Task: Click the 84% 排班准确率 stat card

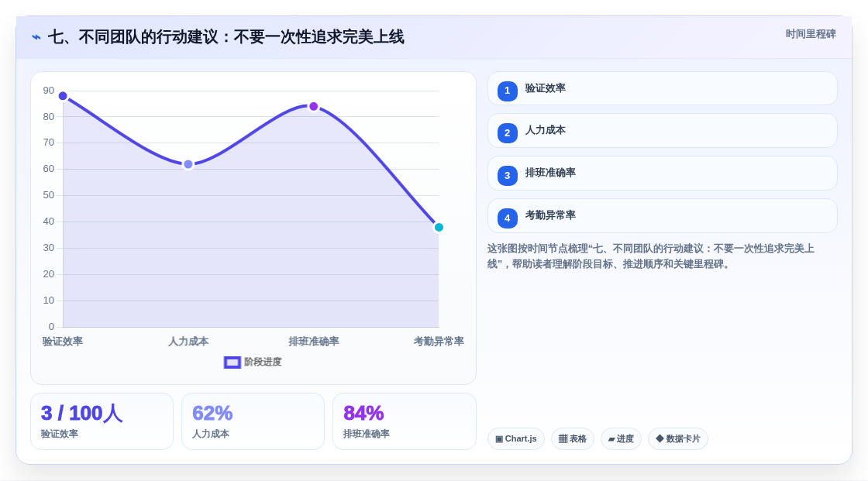Action: tap(404, 421)
